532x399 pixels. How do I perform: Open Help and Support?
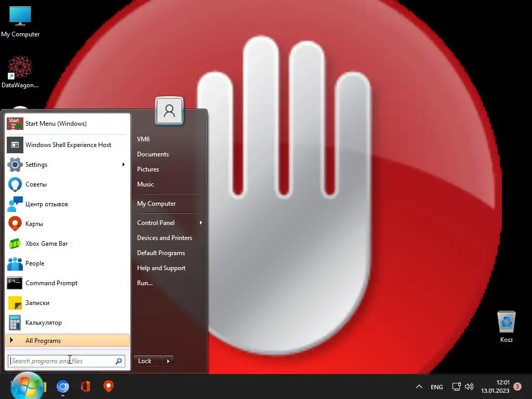[x=161, y=268]
